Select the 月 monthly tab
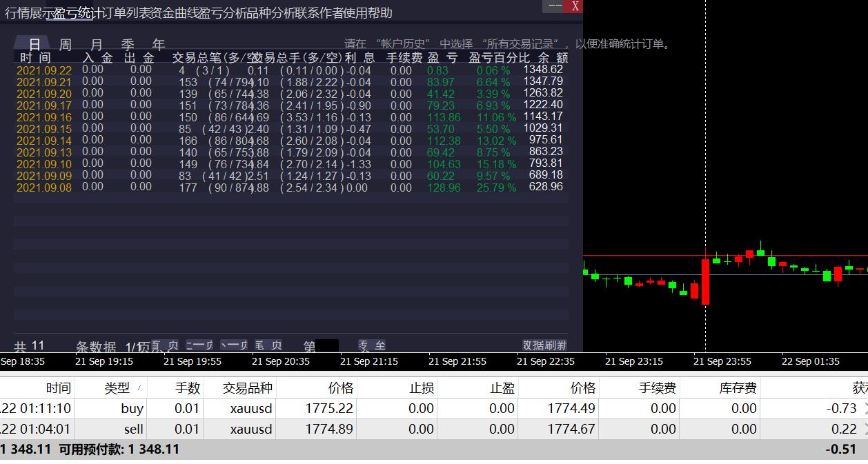Viewport: 868px width, 464px height. [96, 43]
